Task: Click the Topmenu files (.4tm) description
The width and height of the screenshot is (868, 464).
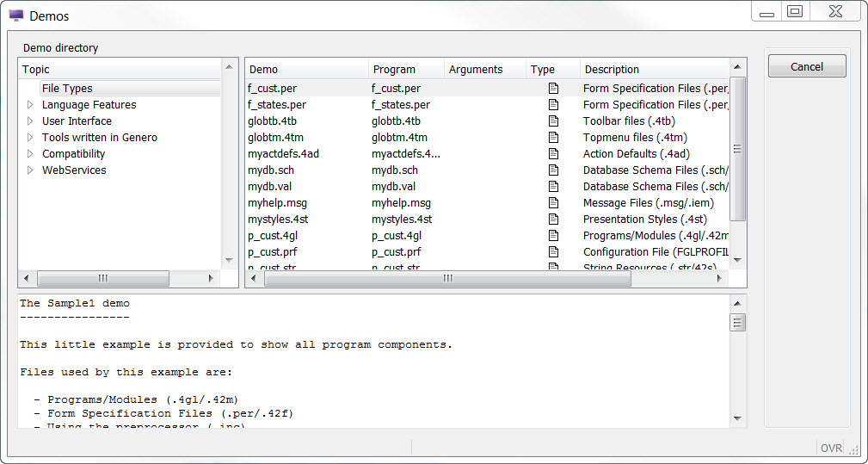Action: click(635, 138)
